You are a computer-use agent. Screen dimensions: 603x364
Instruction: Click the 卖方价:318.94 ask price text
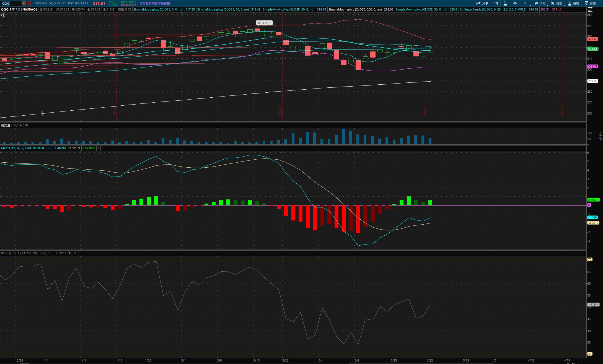click(128, 5)
